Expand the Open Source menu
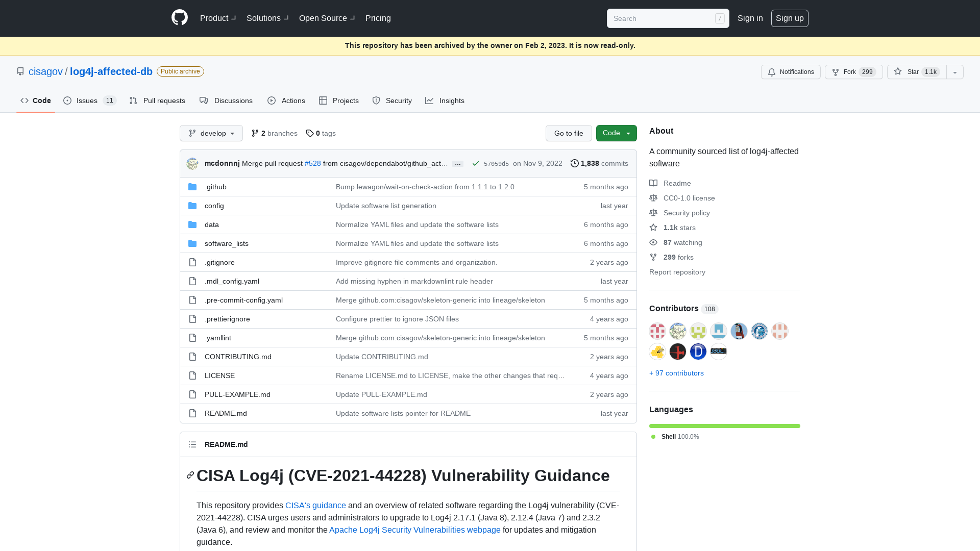The height and width of the screenshot is (551, 980). 327,18
